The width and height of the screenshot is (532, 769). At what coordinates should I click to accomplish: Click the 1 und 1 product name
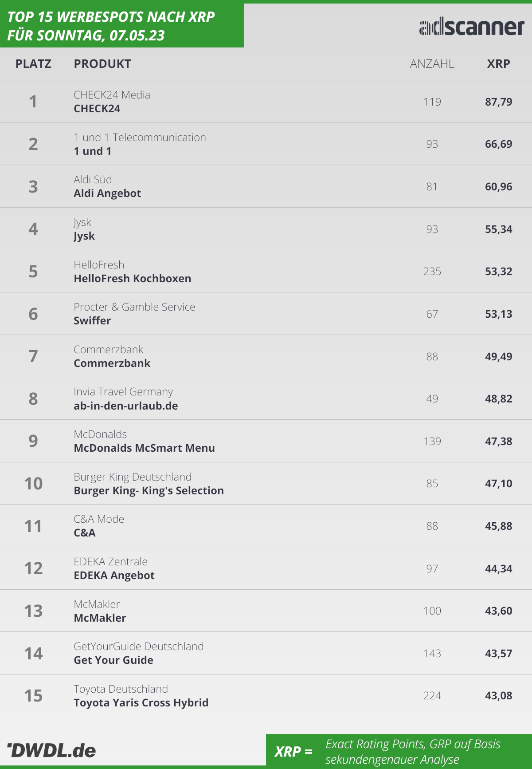[x=93, y=151]
